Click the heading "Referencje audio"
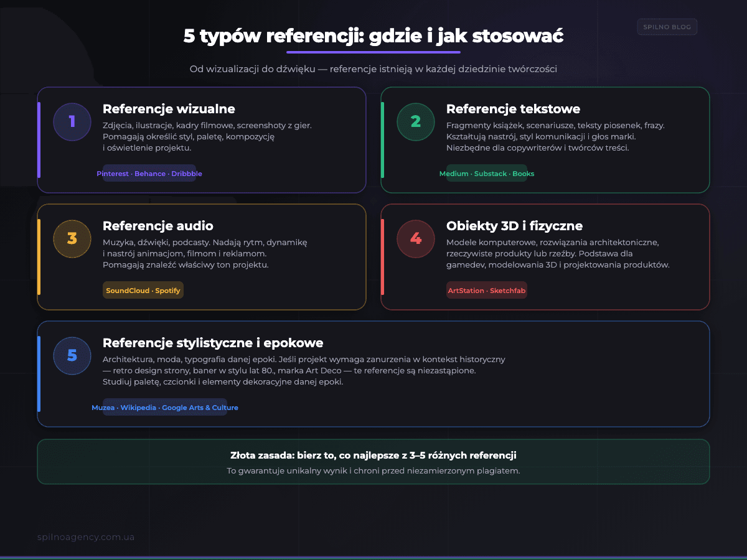747x560 pixels. point(158,226)
